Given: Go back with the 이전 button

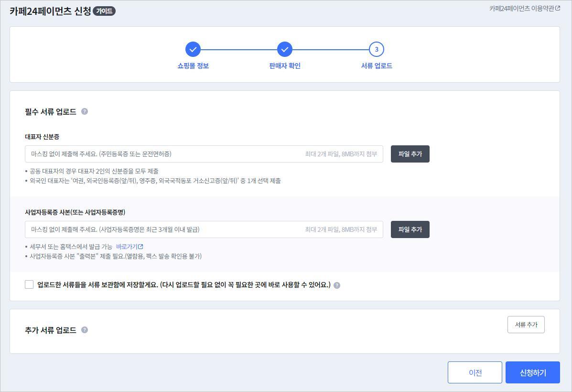Looking at the screenshot, I should click(x=475, y=372).
